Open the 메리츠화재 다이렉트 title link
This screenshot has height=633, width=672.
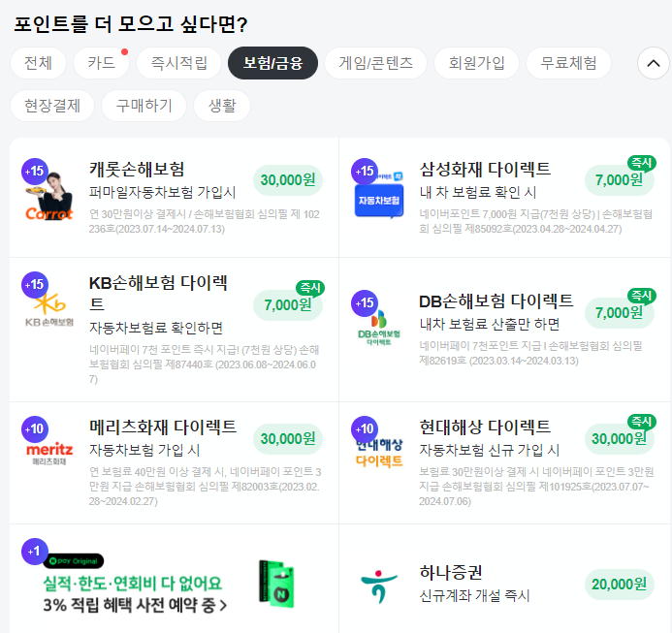(x=163, y=427)
